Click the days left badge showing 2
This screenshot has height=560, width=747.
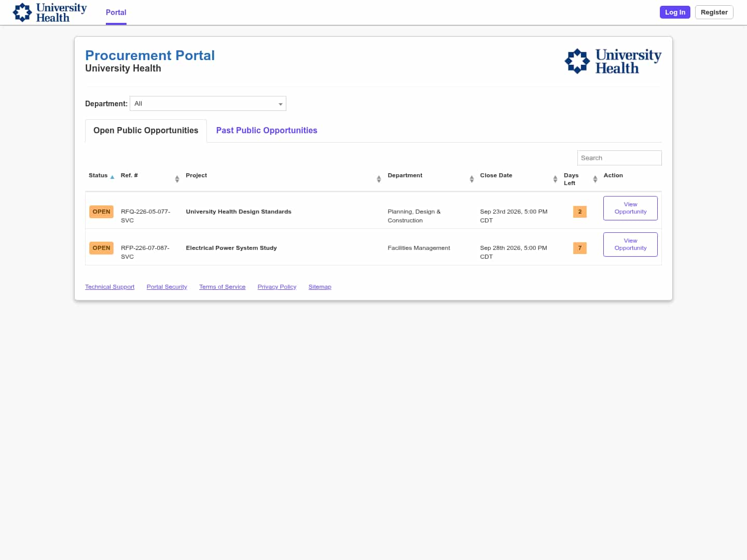point(580,212)
